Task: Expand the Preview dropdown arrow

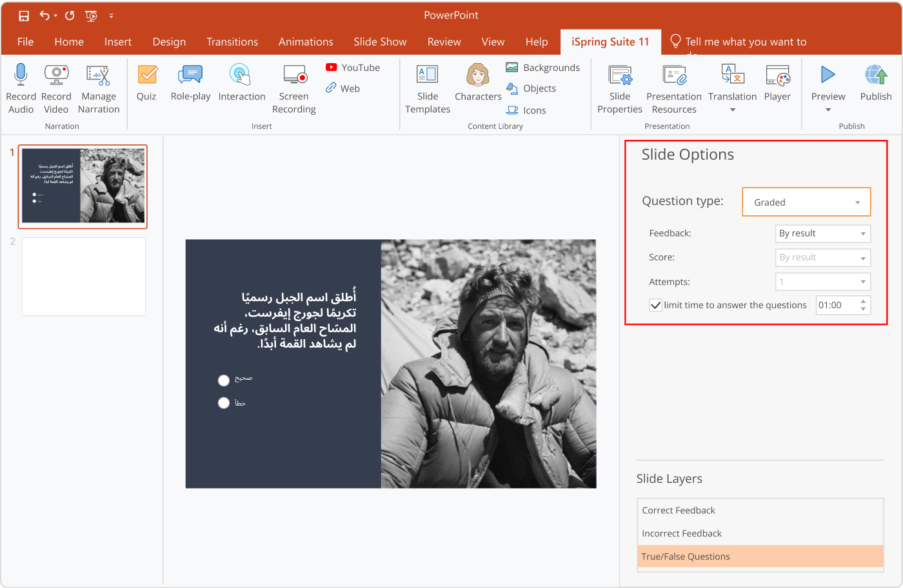Action: tap(828, 110)
